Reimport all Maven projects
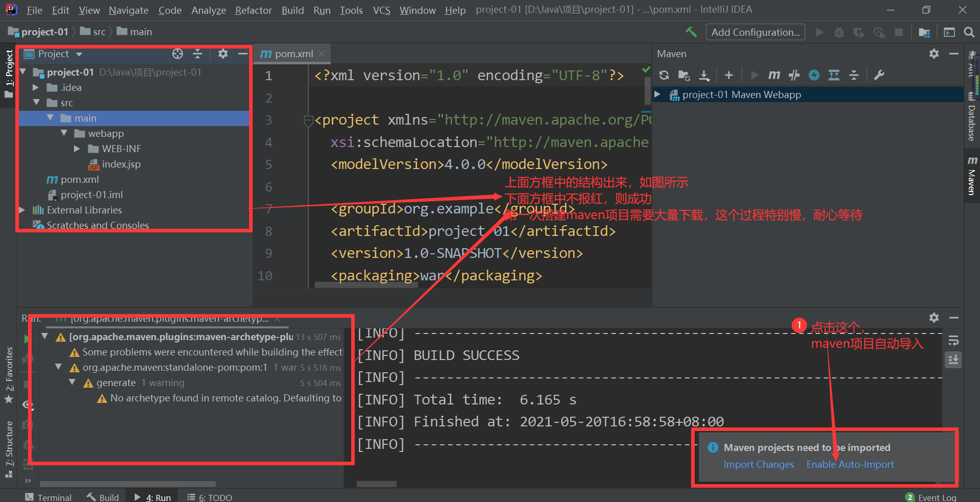 coord(664,75)
